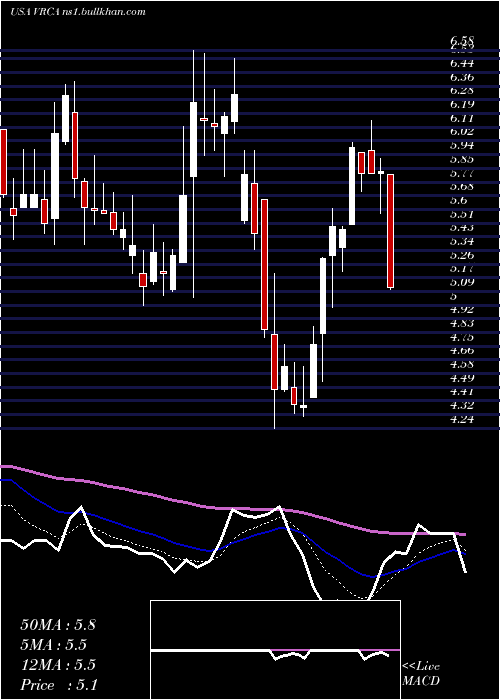This screenshot has height=700, width=500.
Task: Click the 6.19 price axis label
Action: [462, 104]
